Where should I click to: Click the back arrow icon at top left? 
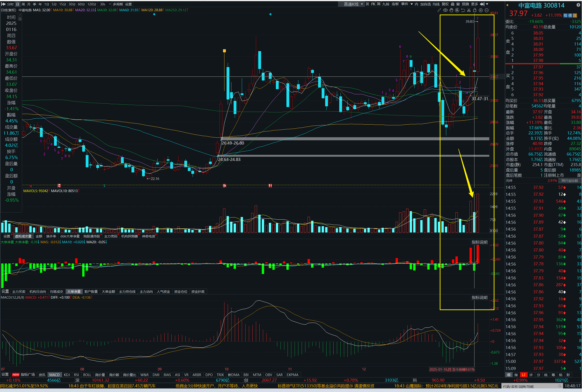click(x=4, y=4)
